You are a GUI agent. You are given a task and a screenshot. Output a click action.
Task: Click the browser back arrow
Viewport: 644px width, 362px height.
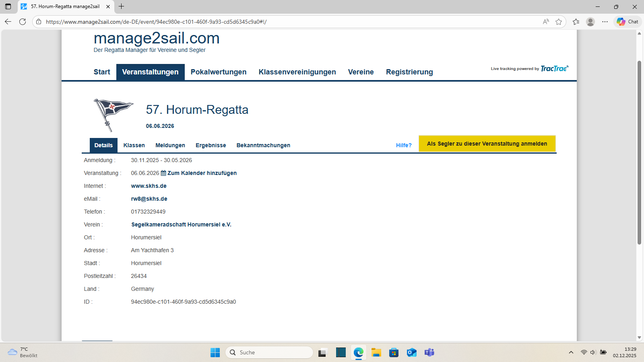pyautogui.click(x=8, y=22)
